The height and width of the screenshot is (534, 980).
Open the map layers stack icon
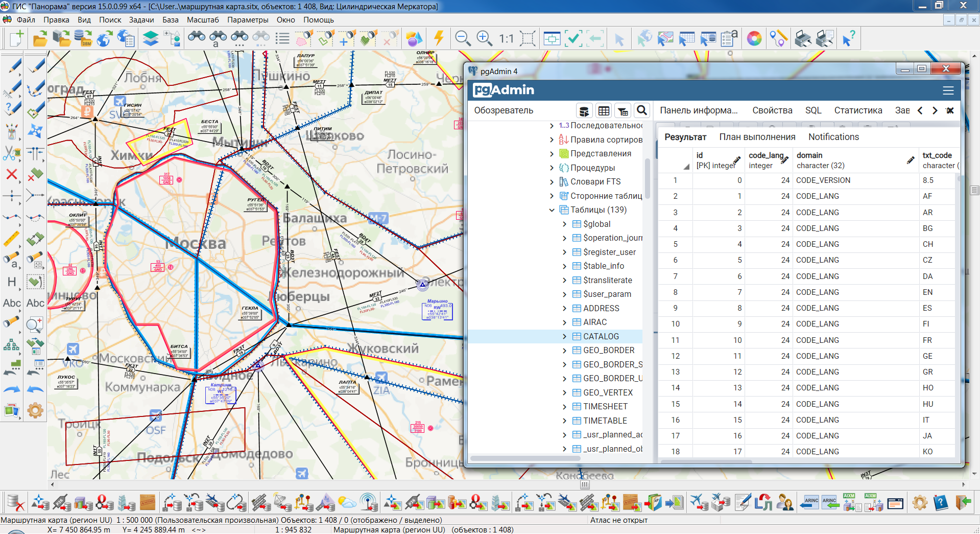coord(150,38)
